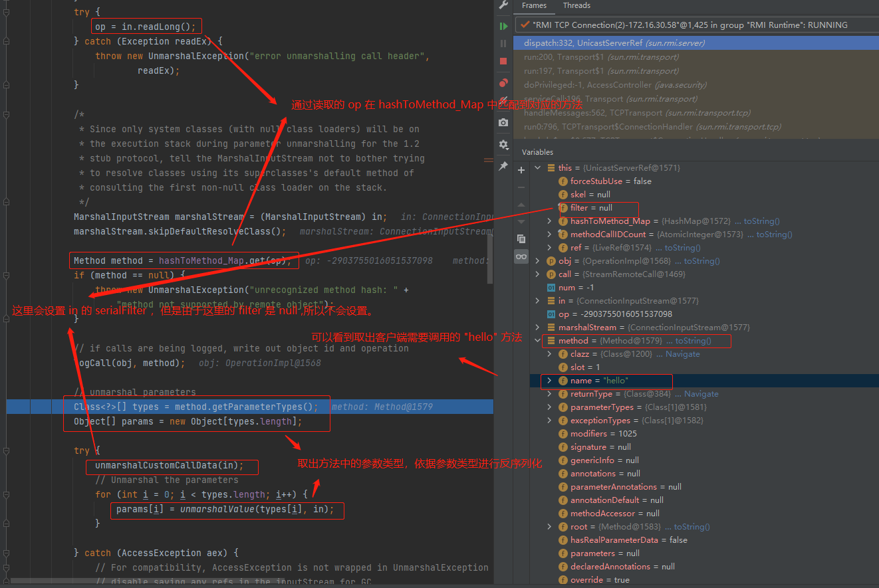Expand the ref LiveRef node
879x588 pixels.
click(549, 248)
